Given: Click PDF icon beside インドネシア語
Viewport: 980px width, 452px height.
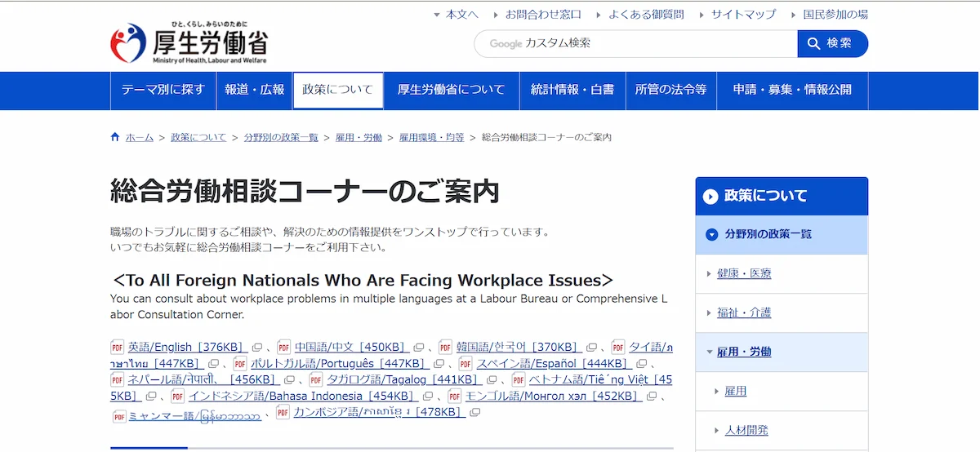Looking at the screenshot, I should tap(178, 396).
